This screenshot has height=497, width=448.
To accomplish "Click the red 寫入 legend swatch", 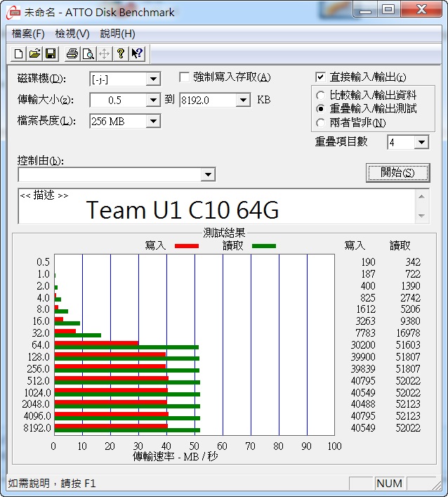I will pyautogui.click(x=187, y=246).
